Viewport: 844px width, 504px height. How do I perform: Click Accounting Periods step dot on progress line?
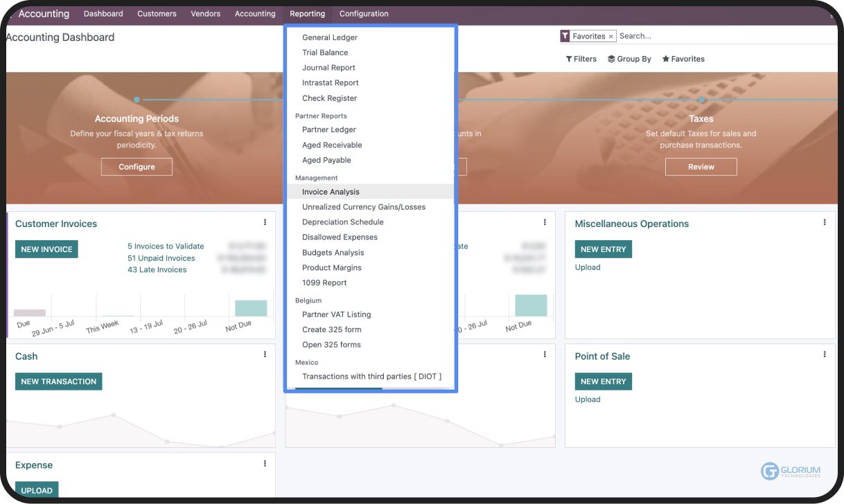[137, 100]
